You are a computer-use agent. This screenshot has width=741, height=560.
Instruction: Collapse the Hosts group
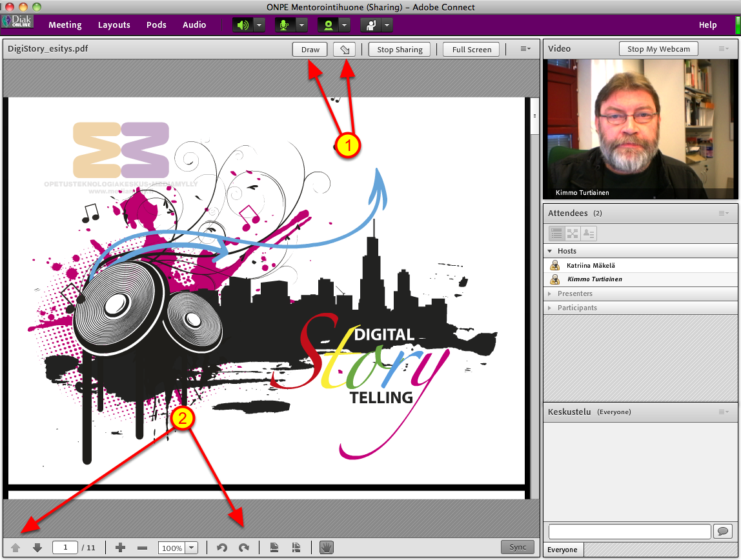tap(549, 251)
